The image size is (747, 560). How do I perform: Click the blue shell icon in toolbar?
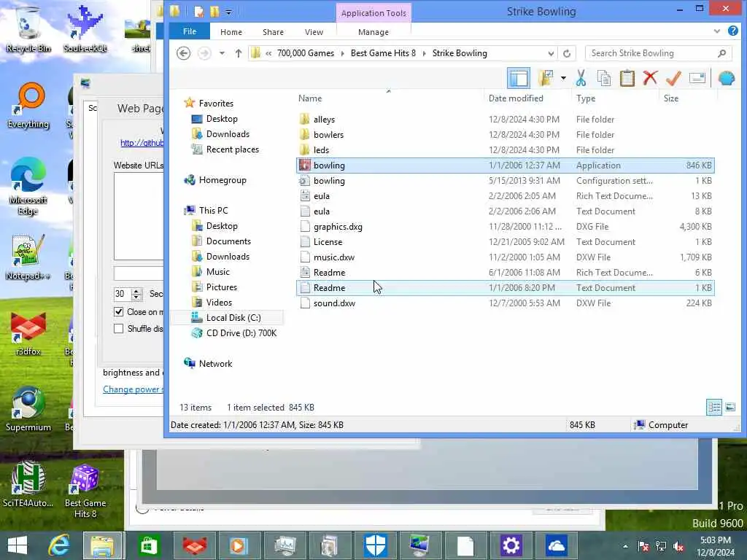tap(727, 78)
